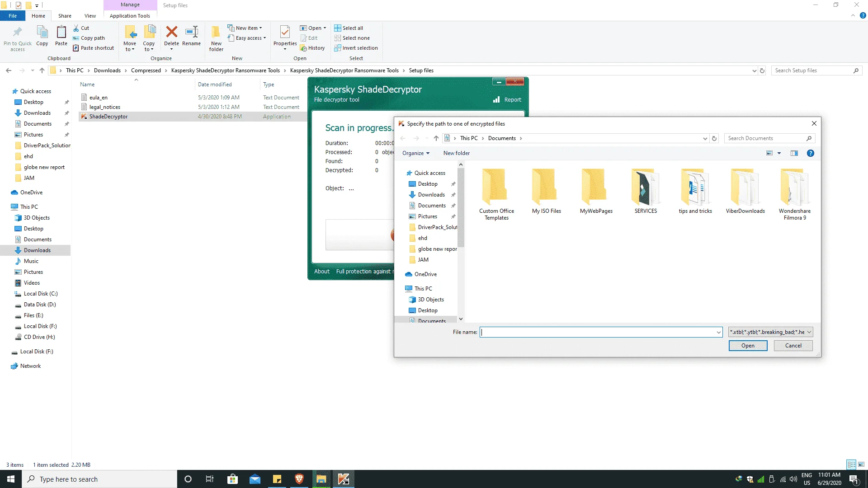
Task: Open the Mail app from the taskbar
Action: (255, 479)
